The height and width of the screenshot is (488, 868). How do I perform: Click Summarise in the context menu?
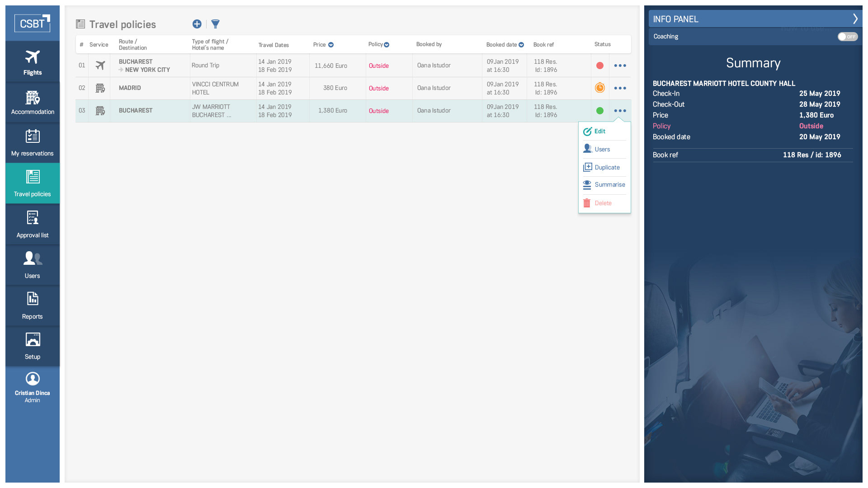pos(609,185)
